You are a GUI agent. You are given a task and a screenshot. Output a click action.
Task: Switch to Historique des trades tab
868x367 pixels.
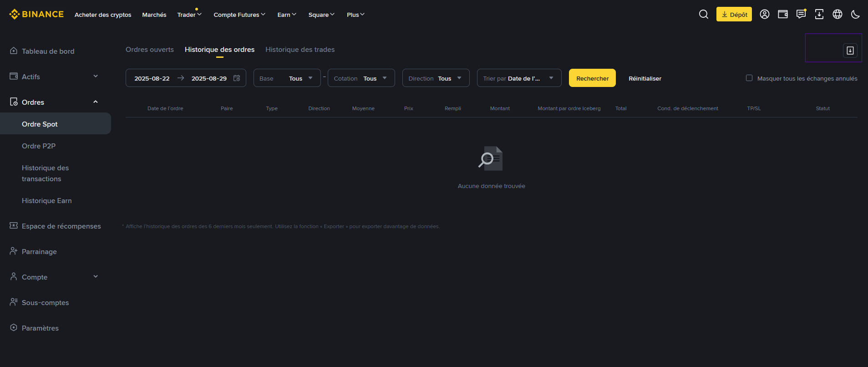point(300,50)
